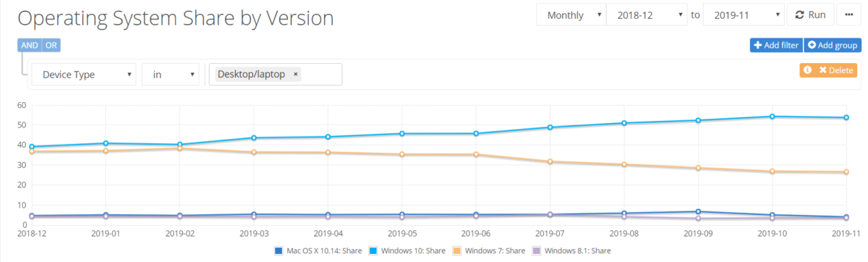Click the Mac OS X 10.14 legend swatch
Viewport: 868px width, 262px height.
click(x=278, y=250)
